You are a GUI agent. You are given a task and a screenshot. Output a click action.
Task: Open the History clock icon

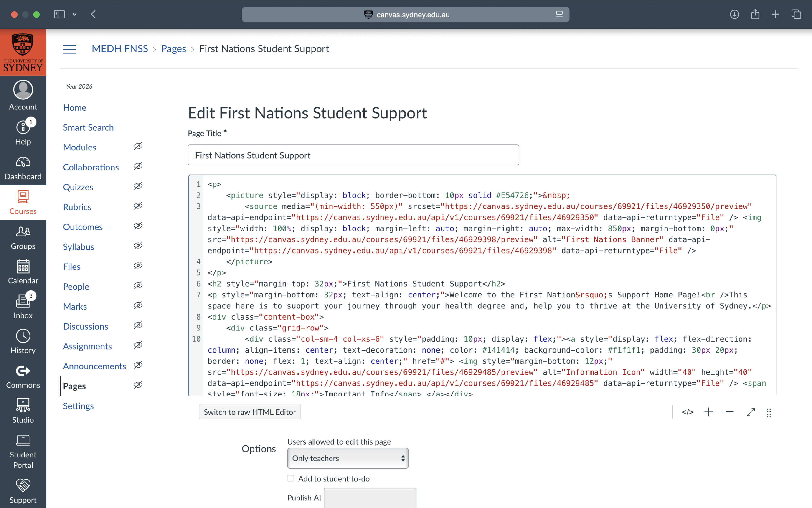click(x=23, y=336)
